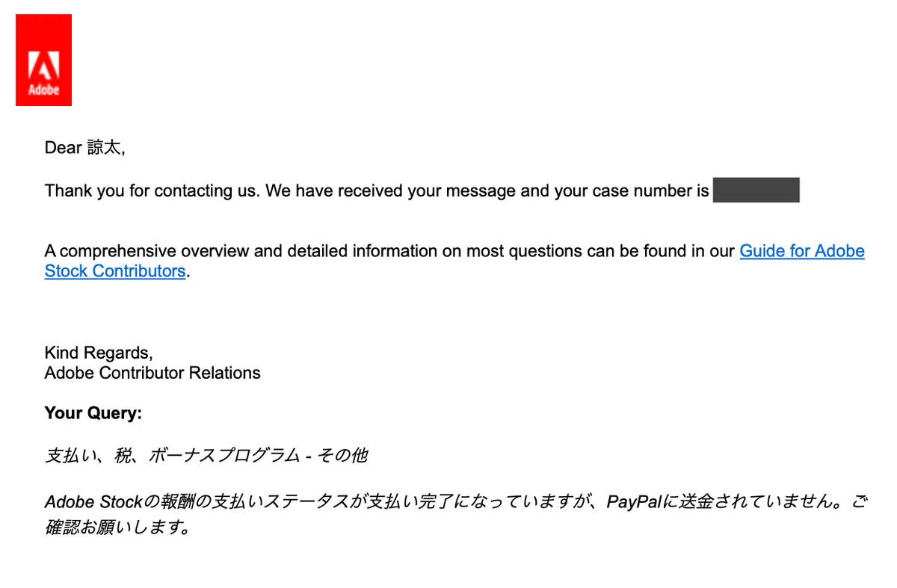Click その他 in the query category
This screenshot has width=897, height=588.
tap(342, 455)
